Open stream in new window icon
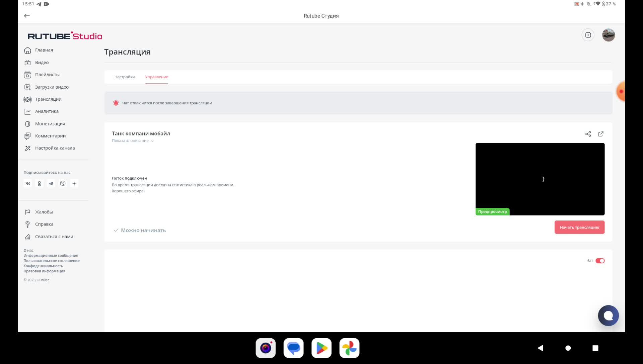This screenshot has width=643, height=364. click(x=601, y=134)
